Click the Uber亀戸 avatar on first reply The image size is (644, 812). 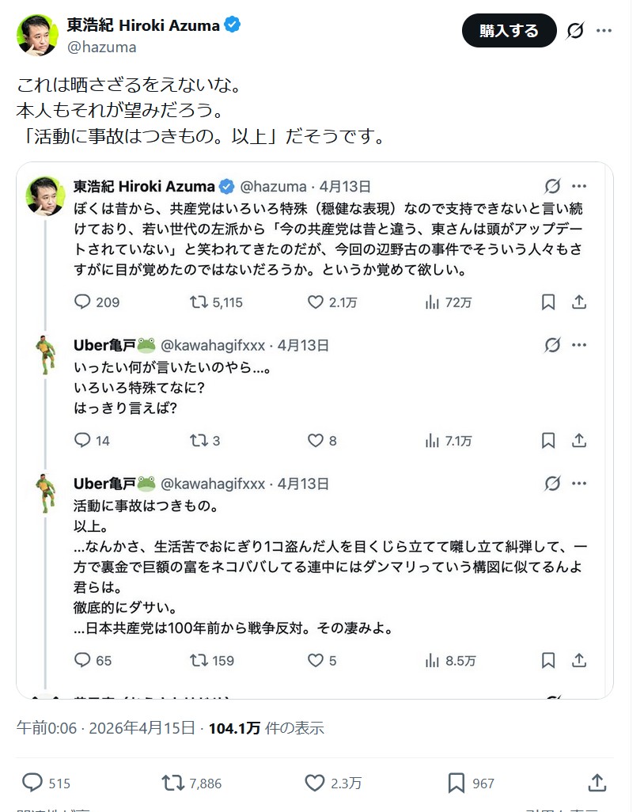tap(45, 355)
